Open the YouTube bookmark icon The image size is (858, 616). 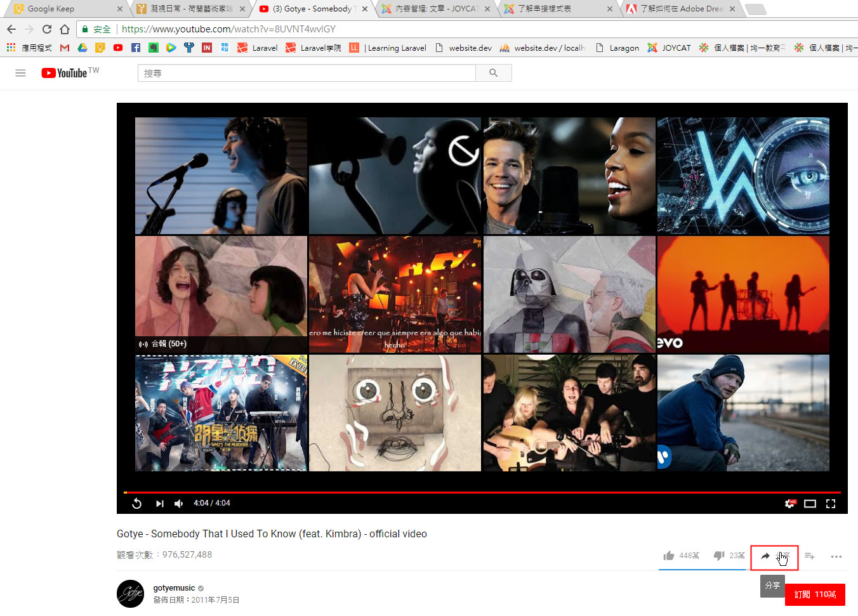(118, 48)
